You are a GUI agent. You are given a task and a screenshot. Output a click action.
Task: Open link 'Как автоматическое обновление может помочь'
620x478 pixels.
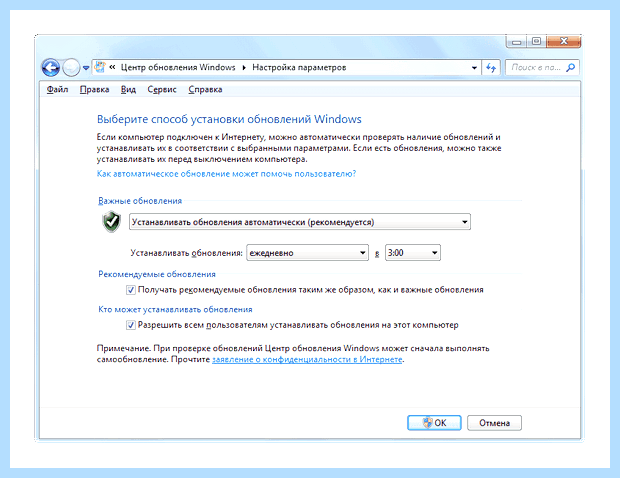tap(227, 174)
